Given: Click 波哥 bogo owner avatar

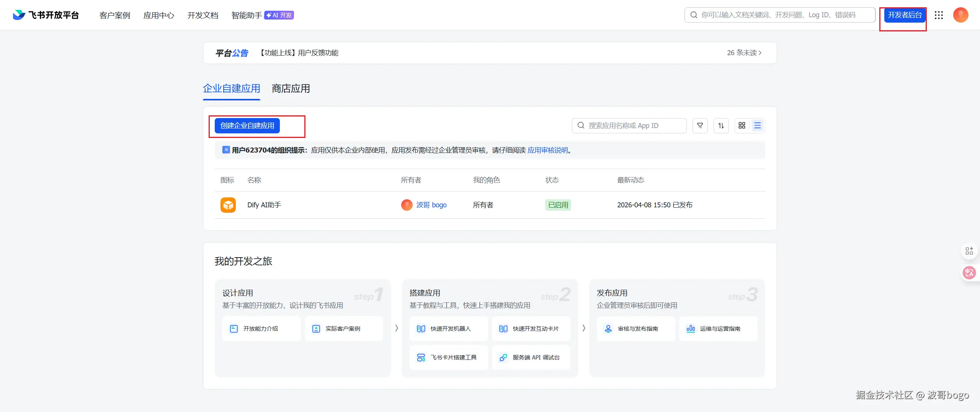Looking at the screenshot, I should coord(407,205).
